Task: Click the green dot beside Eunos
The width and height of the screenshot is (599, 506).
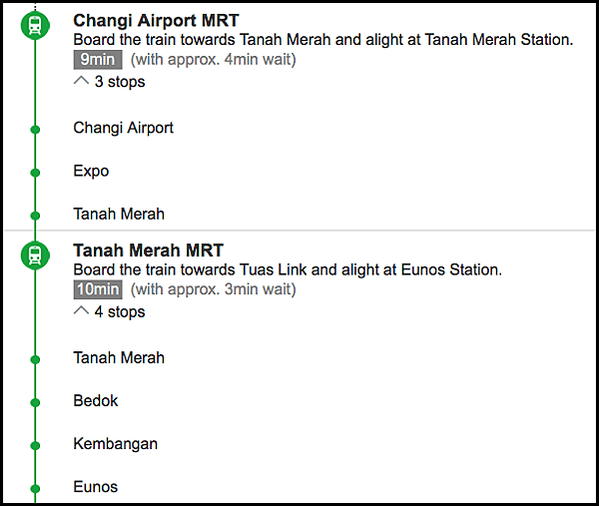Action: [x=35, y=488]
